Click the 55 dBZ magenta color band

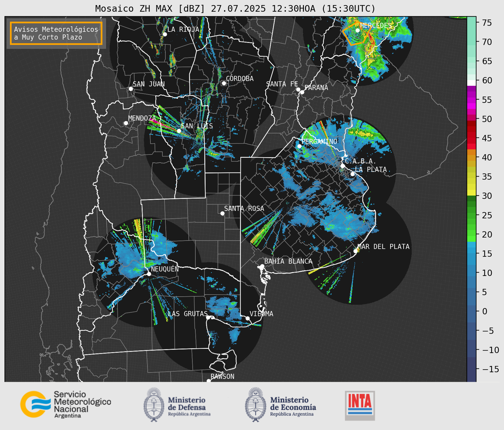click(x=471, y=100)
